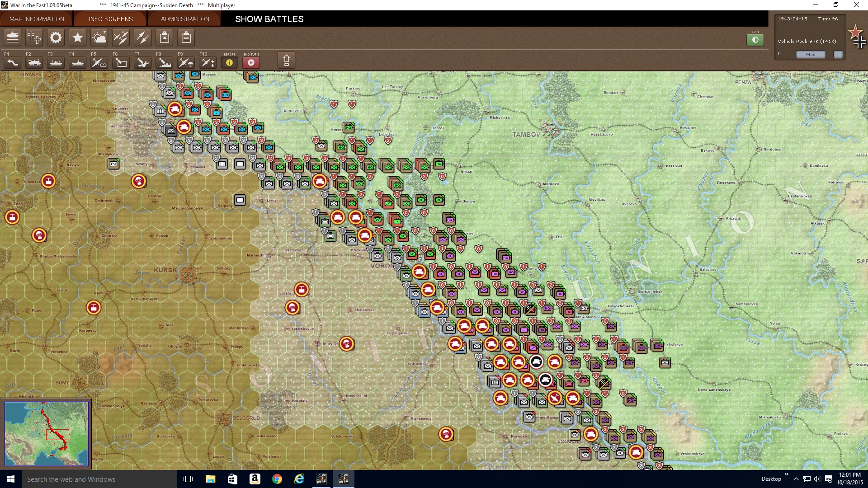868x488 pixels.
Task: Click the paratroop battle marker near Rossosh
Action: (x=446, y=434)
